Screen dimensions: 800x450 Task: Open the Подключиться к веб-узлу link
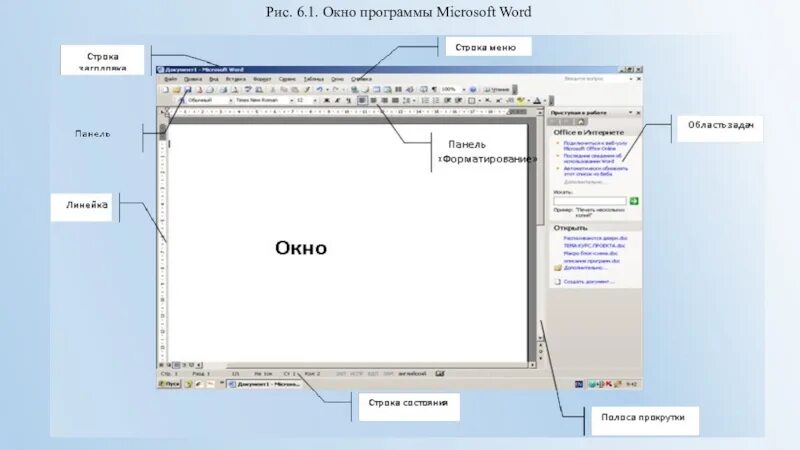(595, 146)
